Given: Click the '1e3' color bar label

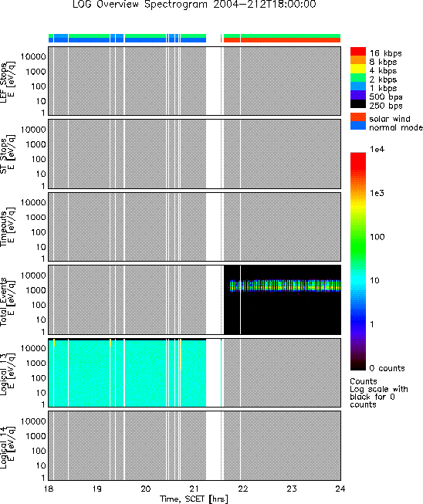Looking at the screenshot, I should click(x=377, y=193).
